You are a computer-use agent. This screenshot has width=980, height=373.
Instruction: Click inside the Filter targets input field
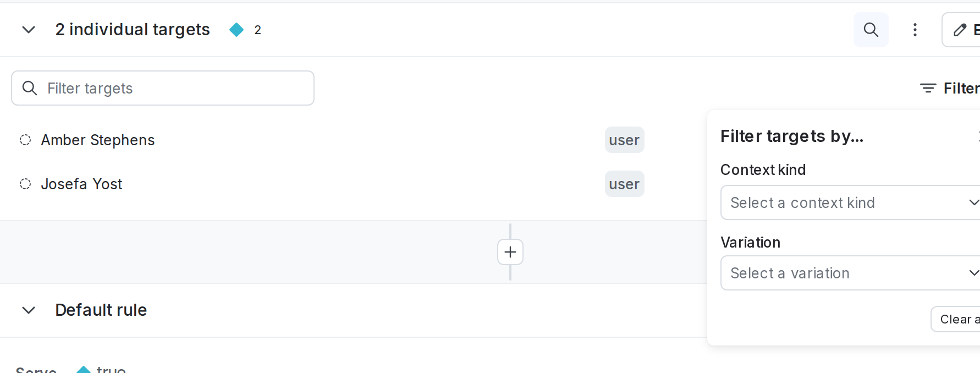[x=165, y=87]
